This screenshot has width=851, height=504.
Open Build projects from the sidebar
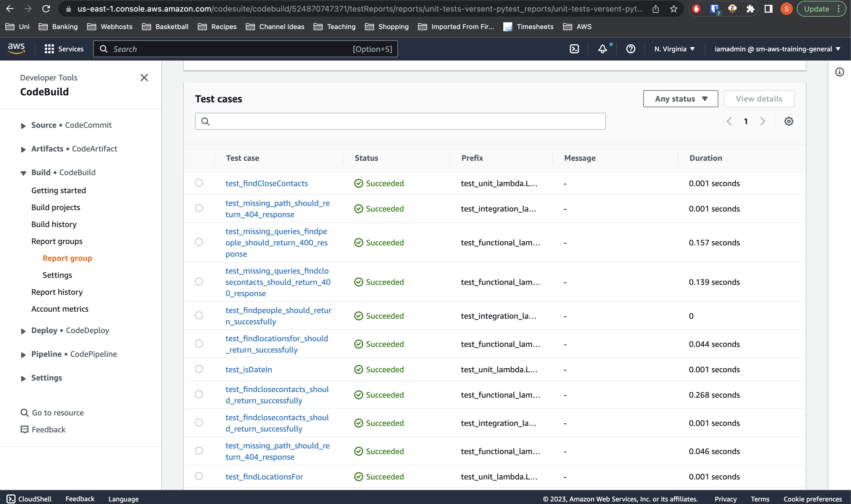(56, 207)
